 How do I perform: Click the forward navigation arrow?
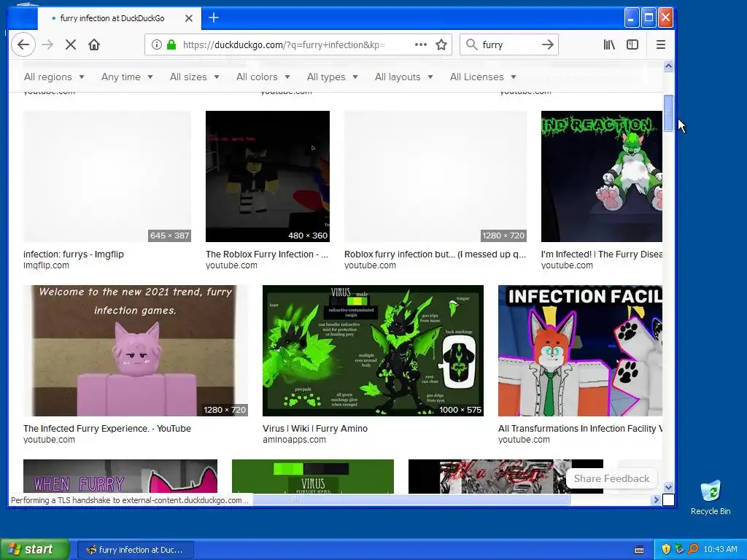coord(47,44)
